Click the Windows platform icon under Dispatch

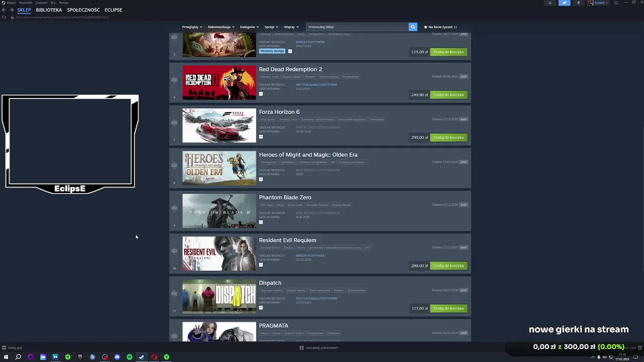[261, 307]
